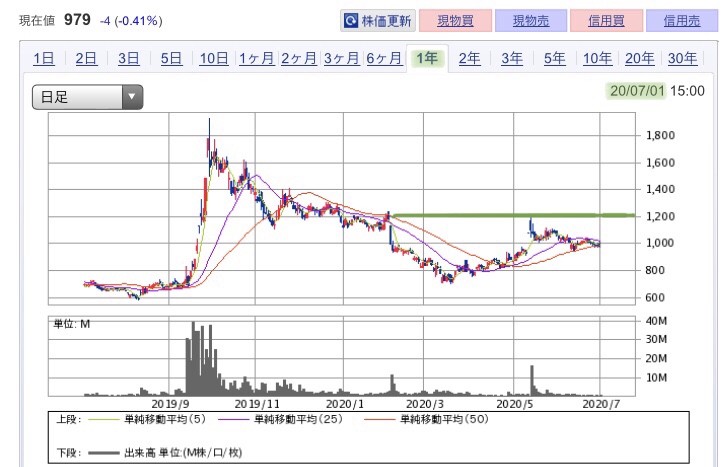Click the 現在値 label
The height and width of the screenshot is (467, 727).
point(37,21)
